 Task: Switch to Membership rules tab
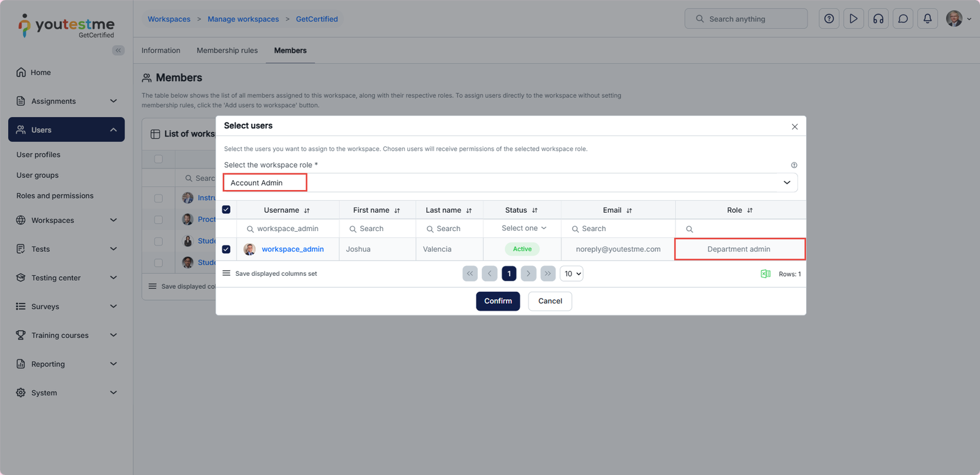tap(227, 50)
